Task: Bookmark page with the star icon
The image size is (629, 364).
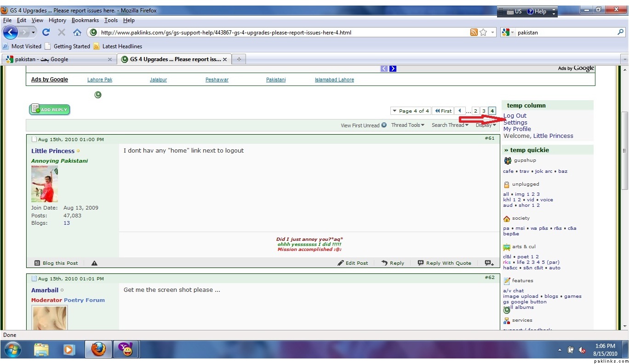Action: coord(483,32)
